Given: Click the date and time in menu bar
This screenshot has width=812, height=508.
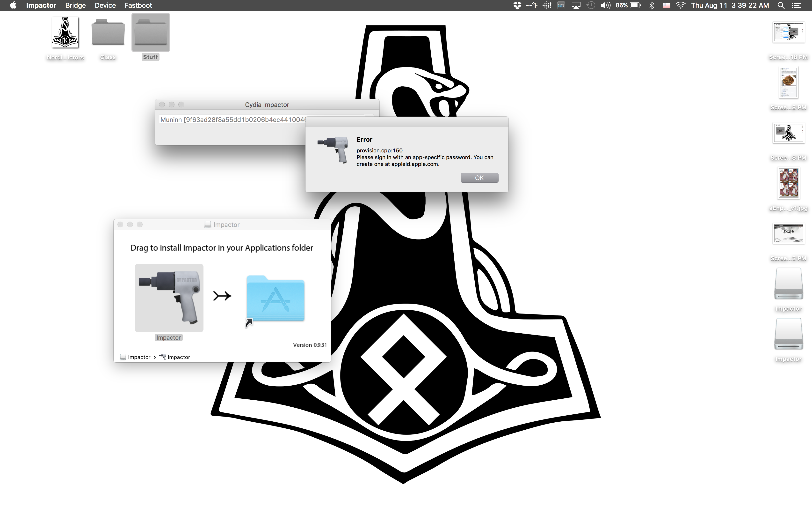Looking at the screenshot, I should click(x=730, y=5).
